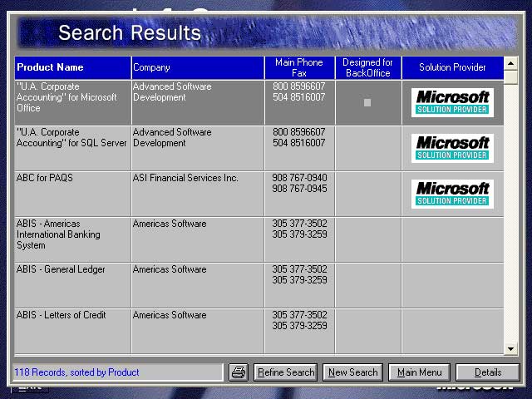Click the Company column header
Viewport: 532px width, 399px height.
point(198,68)
